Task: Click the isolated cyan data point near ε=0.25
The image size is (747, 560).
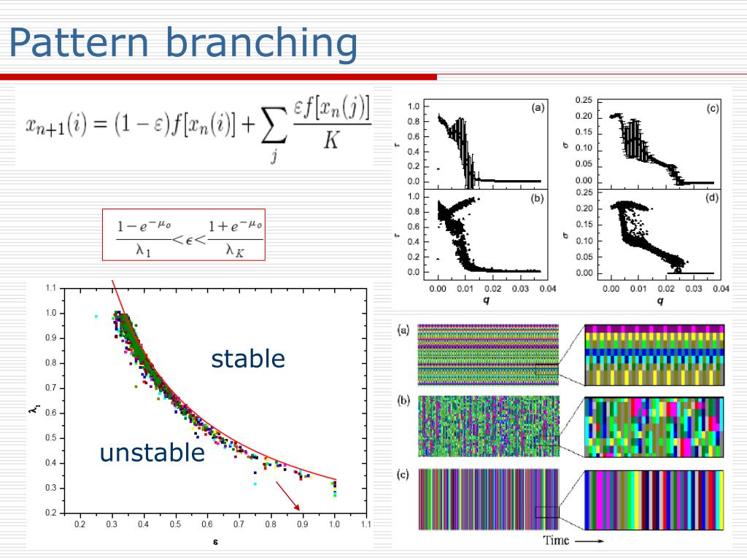Action: [96, 316]
